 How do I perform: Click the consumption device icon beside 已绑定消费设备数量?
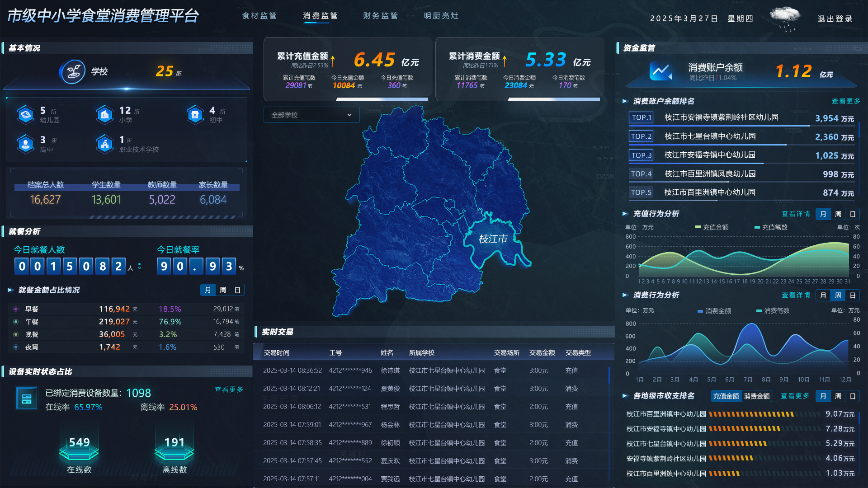click(x=26, y=399)
